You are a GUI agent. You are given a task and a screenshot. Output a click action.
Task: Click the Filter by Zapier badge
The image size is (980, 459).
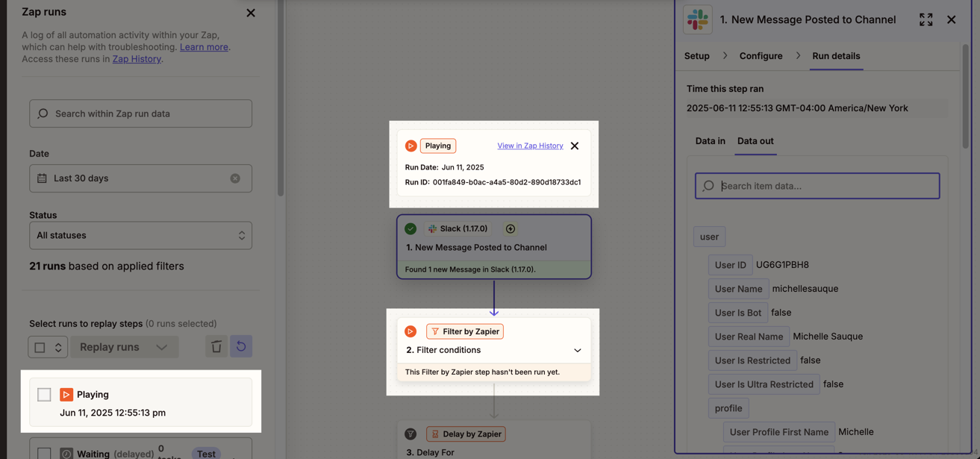[x=465, y=331]
